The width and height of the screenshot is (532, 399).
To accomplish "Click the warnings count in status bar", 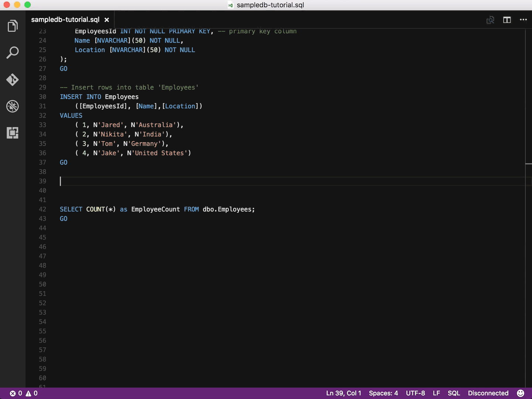I will (32, 393).
